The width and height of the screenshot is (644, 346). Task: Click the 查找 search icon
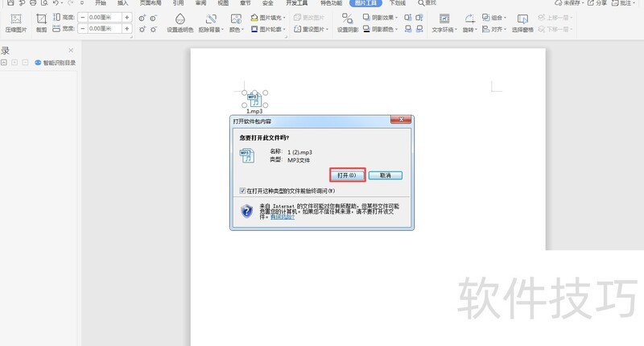[x=421, y=3]
